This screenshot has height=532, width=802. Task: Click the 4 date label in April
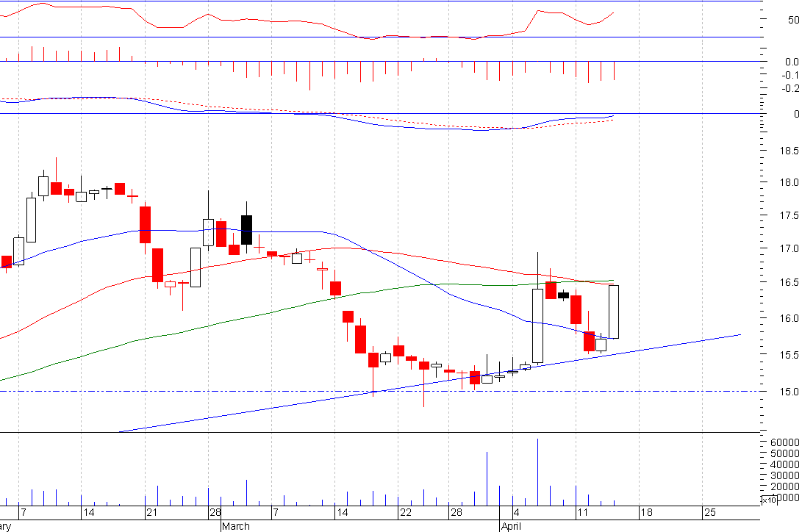click(517, 513)
